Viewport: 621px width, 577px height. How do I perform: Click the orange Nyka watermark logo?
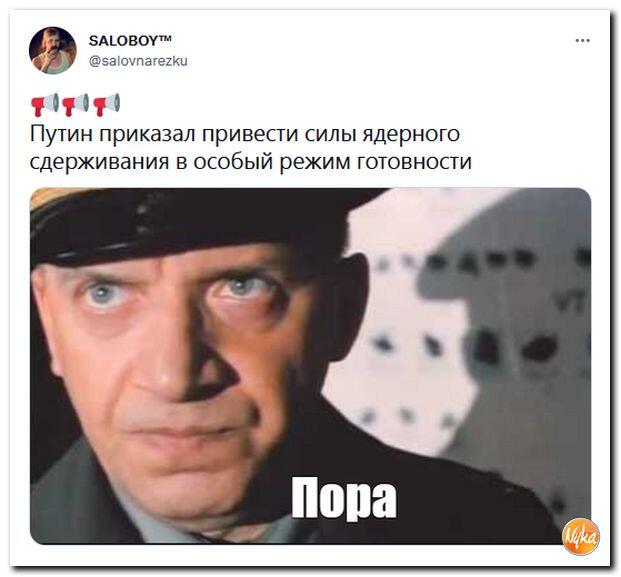[x=581, y=536]
